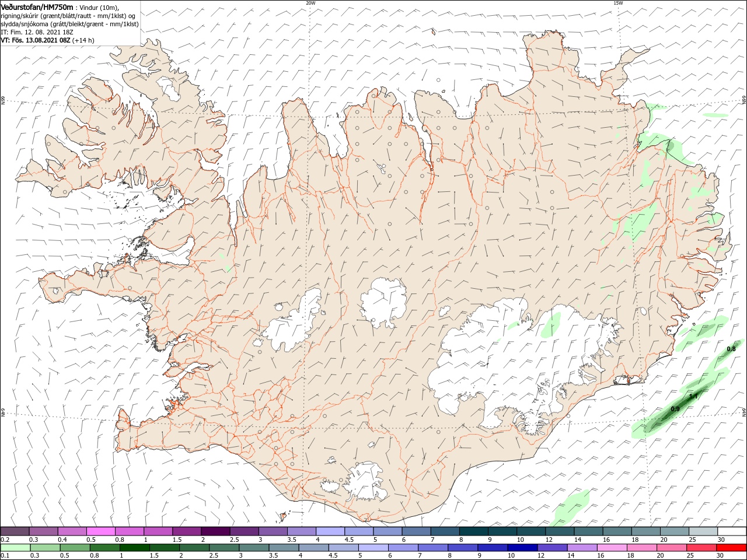Click the royal blue 9–10 rain swatch

492,548
